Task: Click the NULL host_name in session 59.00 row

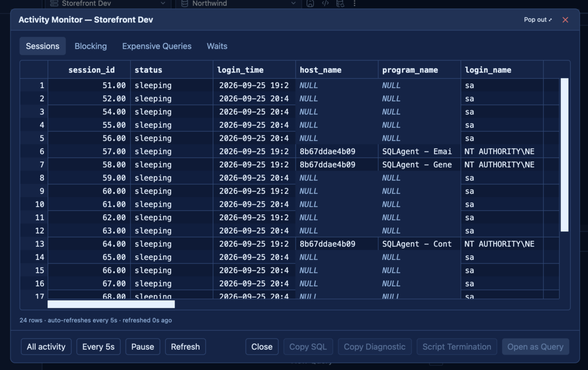Action: pos(337,178)
